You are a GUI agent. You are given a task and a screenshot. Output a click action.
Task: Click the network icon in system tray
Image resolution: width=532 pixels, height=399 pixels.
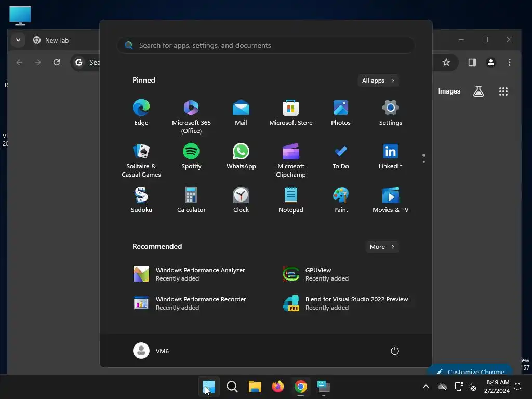click(459, 387)
